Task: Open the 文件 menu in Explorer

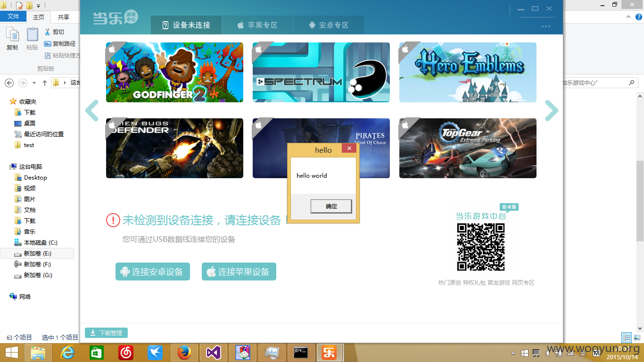Action: click(13, 16)
